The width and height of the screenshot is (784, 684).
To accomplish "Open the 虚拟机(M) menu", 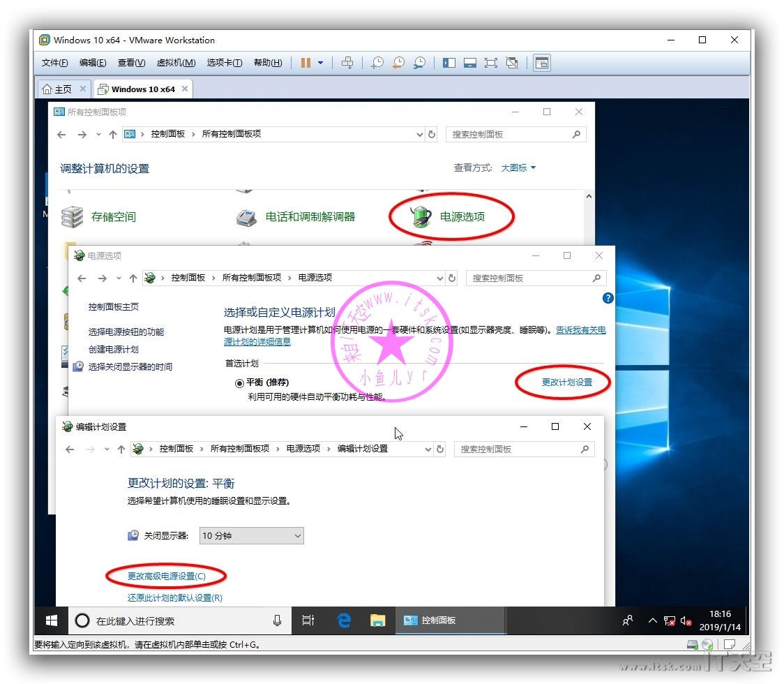I will tap(176, 63).
